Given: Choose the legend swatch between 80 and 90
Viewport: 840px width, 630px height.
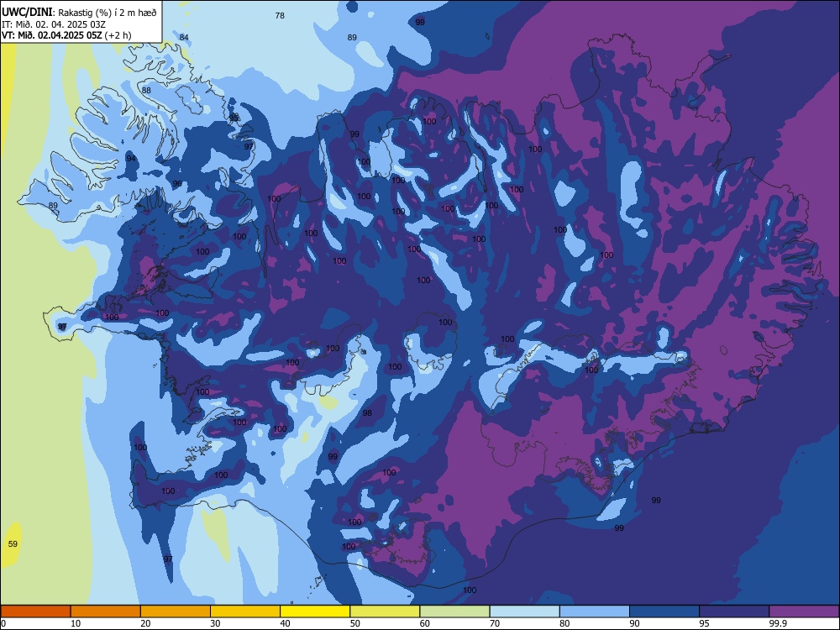Looking at the screenshot, I should coord(595,612).
